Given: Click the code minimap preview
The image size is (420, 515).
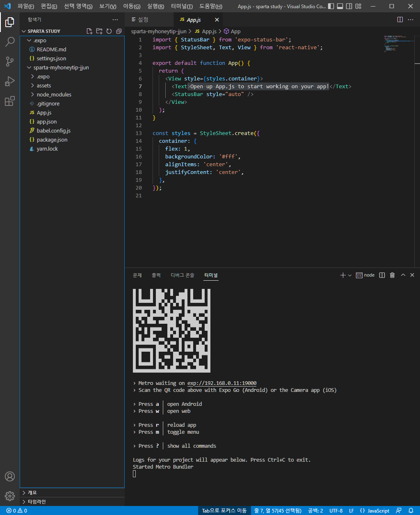Looking at the screenshot, I should [x=399, y=44].
